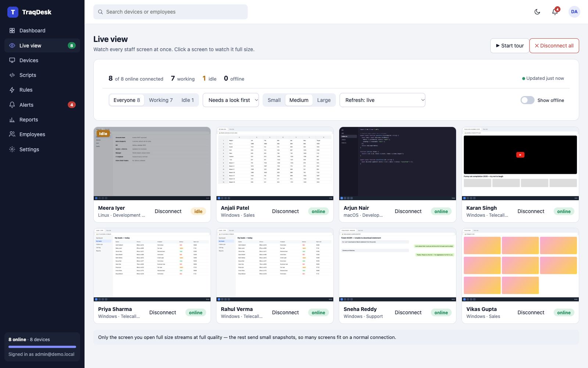Disconnect Meera Iyer's device
The image size is (588, 368).
coord(168,211)
